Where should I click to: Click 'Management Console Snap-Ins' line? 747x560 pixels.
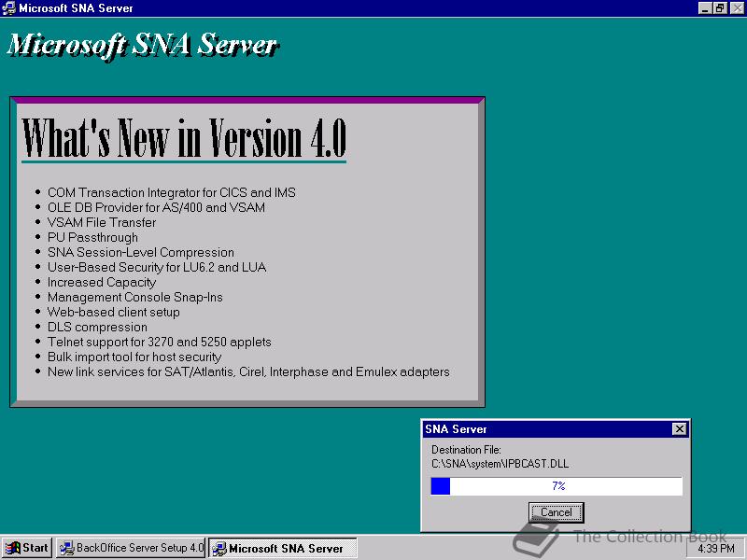(134, 297)
